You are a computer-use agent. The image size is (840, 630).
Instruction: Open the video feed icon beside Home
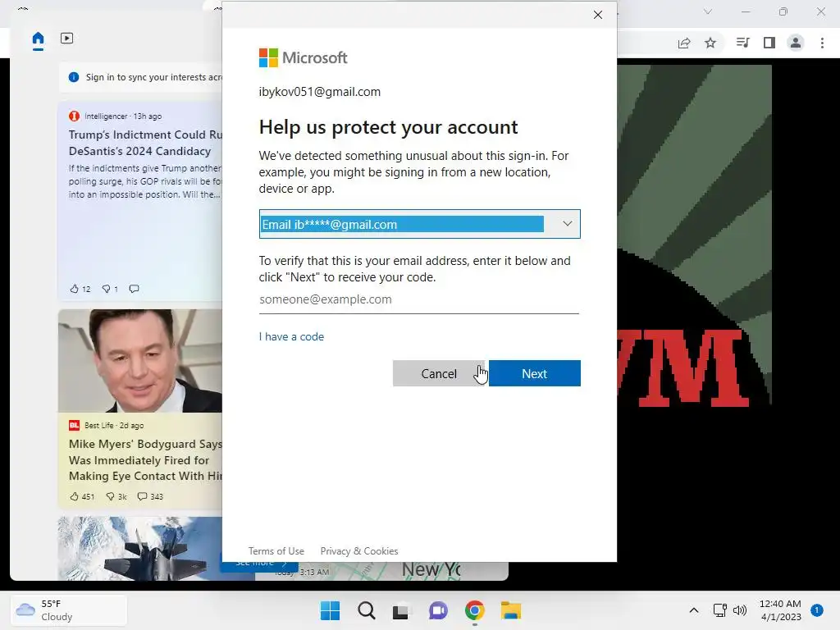click(67, 39)
